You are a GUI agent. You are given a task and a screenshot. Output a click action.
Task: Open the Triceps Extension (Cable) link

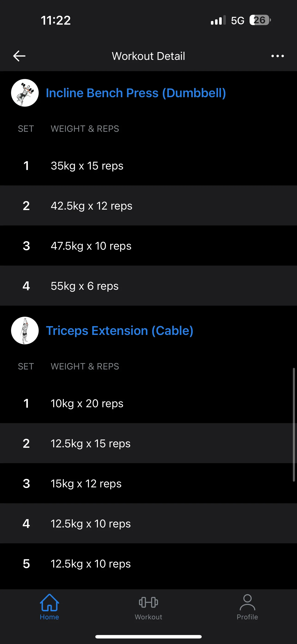click(x=119, y=331)
